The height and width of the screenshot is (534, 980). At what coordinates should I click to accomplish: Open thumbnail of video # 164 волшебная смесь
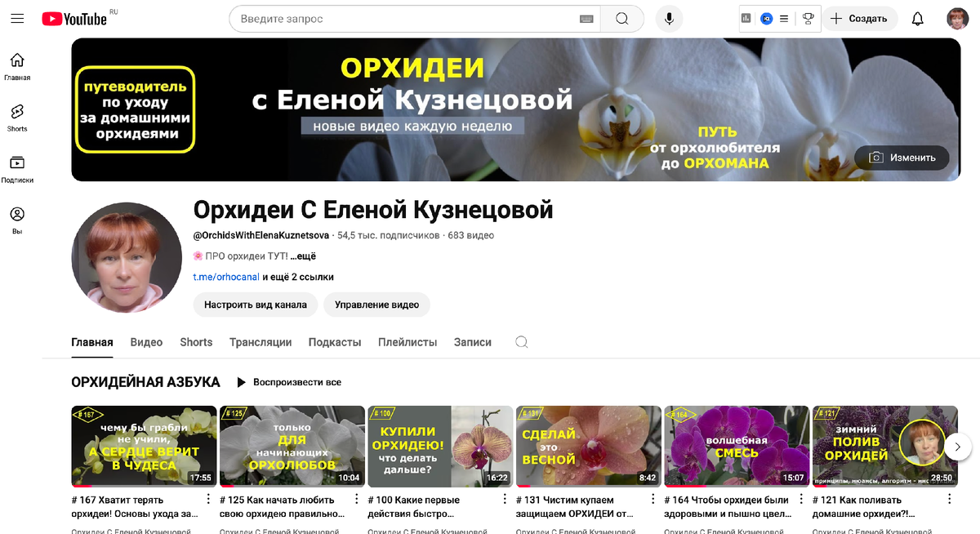point(737,446)
